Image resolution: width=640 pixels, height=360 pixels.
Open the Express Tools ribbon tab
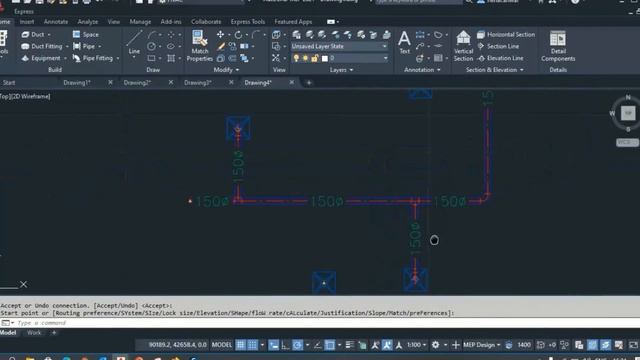pyautogui.click(x=248, y=22)
